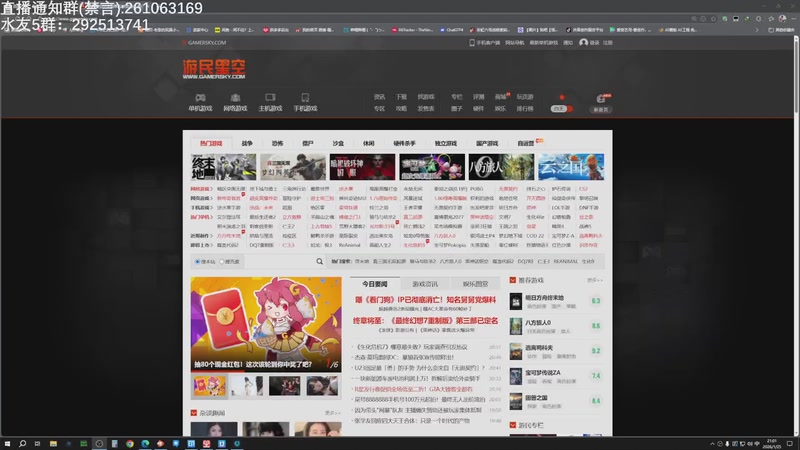Switch to the 战争 tab
Viewport: 800px width, 450px height.
point(247,143)
